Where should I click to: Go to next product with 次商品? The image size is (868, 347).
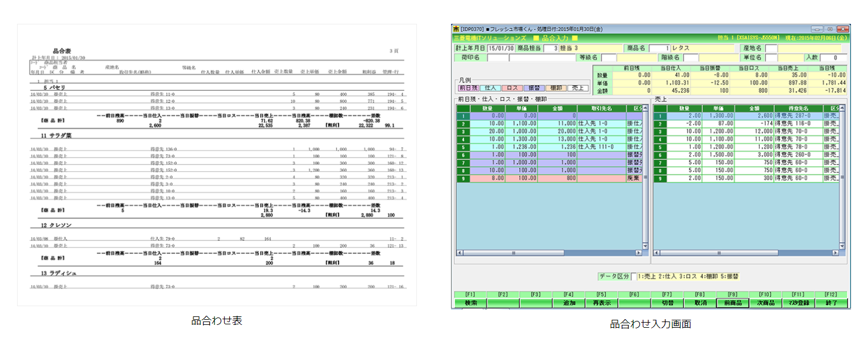[x=765, y=303]
